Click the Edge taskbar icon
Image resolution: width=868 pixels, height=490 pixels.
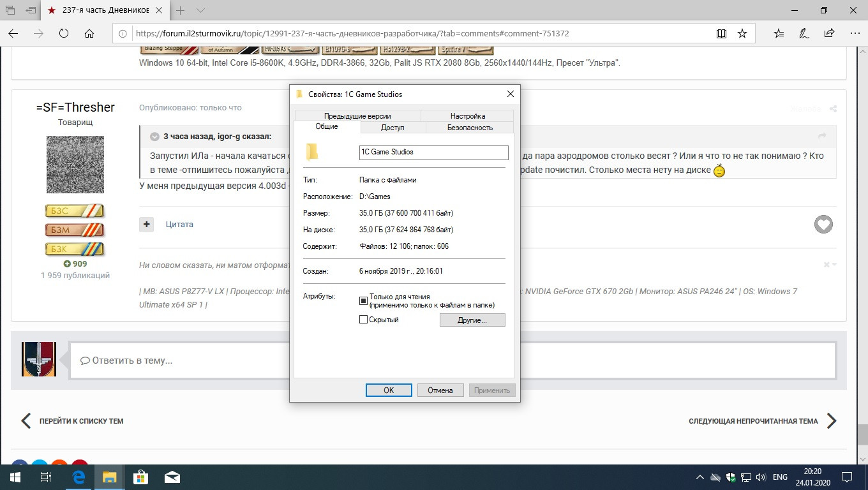(79, 477)
